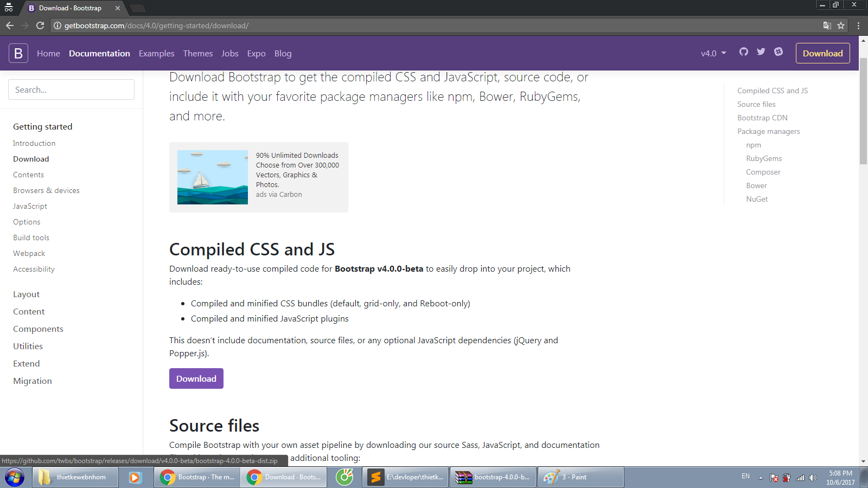This screenshot has height=488, width=868.
Task: Open Webpack sidebar link
Action: pos(29,253)
